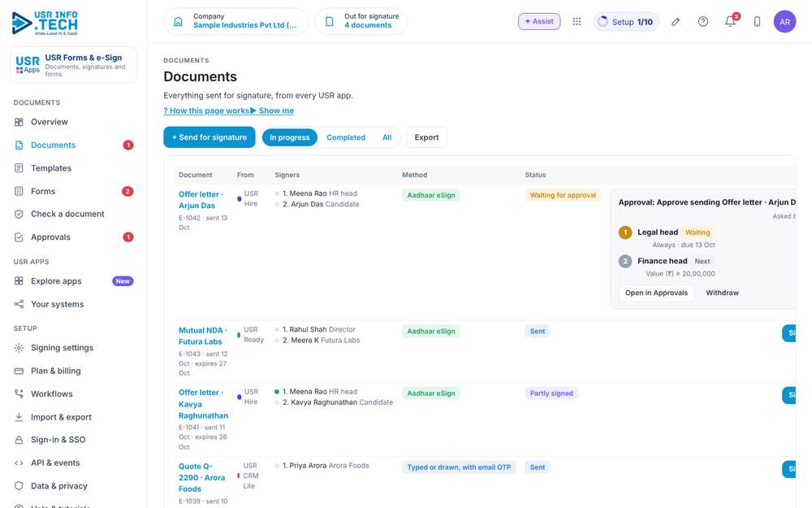The width and height of the screenshot is (812, 508).
Task: Switch to the Completed filter tab
Action: click(346, 137)
